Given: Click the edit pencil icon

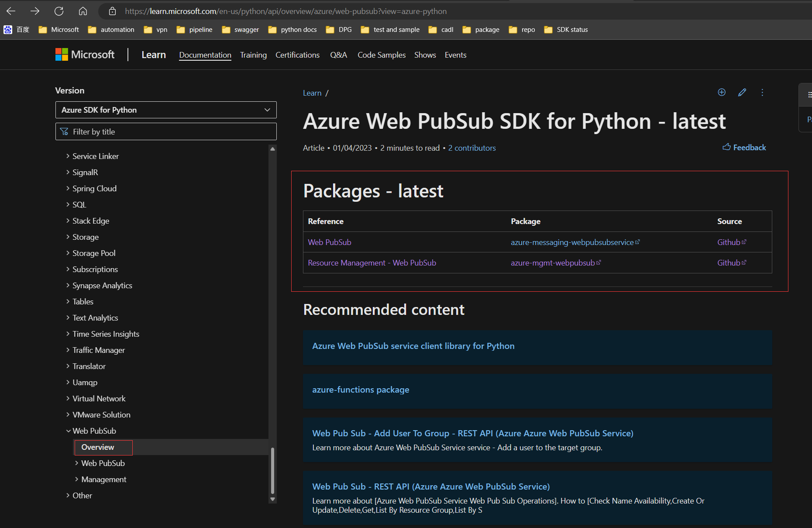Looking at the screenshot, I should (x=742, y=92).
